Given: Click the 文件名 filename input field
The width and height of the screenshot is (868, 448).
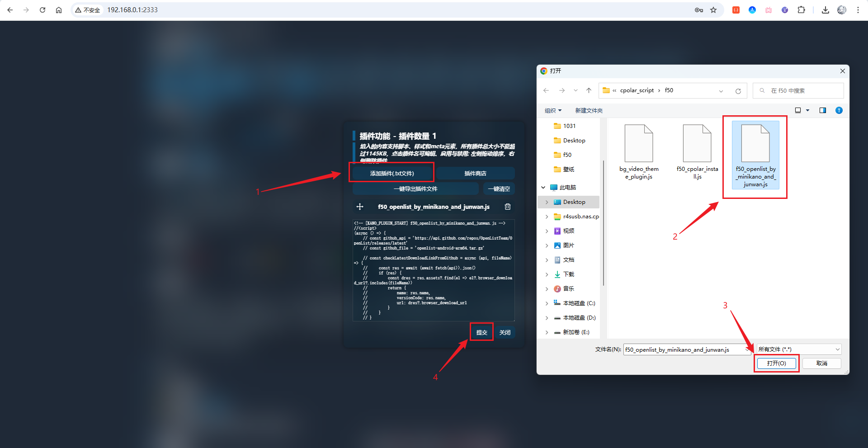Looking at the screenshot, I should [683, 349].
